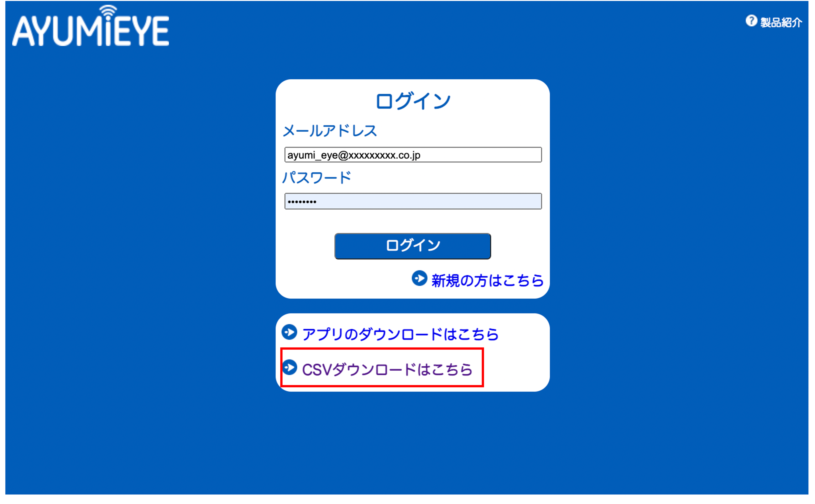Click the arrow icon beside アプリのダウンロードはこちら
Screen dimensions: 815x504
coord(289,332)
